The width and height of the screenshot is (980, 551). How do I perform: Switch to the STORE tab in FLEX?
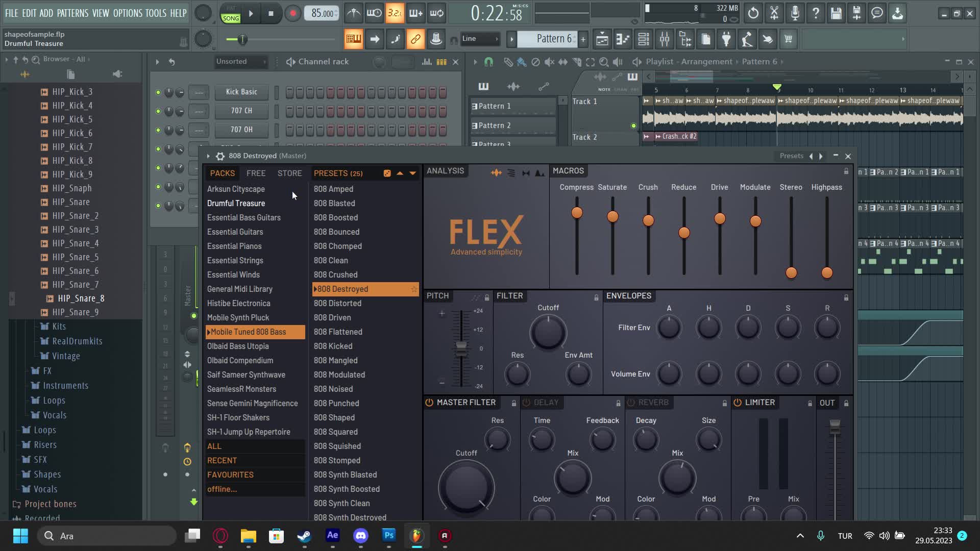[289, 173]
